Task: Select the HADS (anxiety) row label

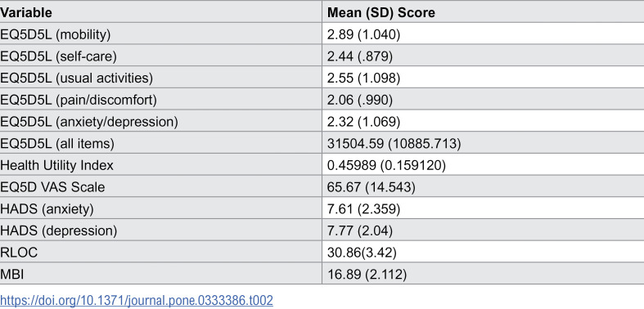Action: [x=47, y=209]
